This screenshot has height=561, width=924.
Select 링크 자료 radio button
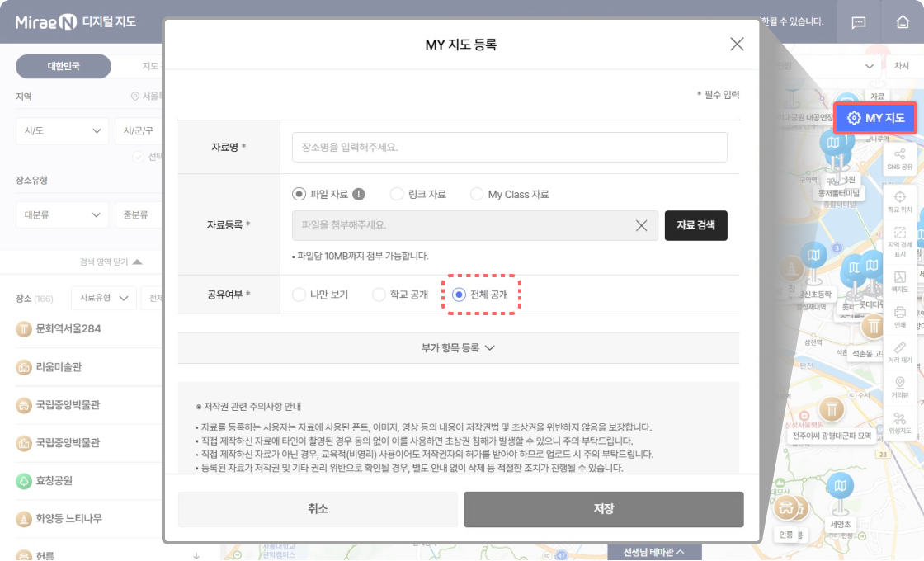(396, 195)
